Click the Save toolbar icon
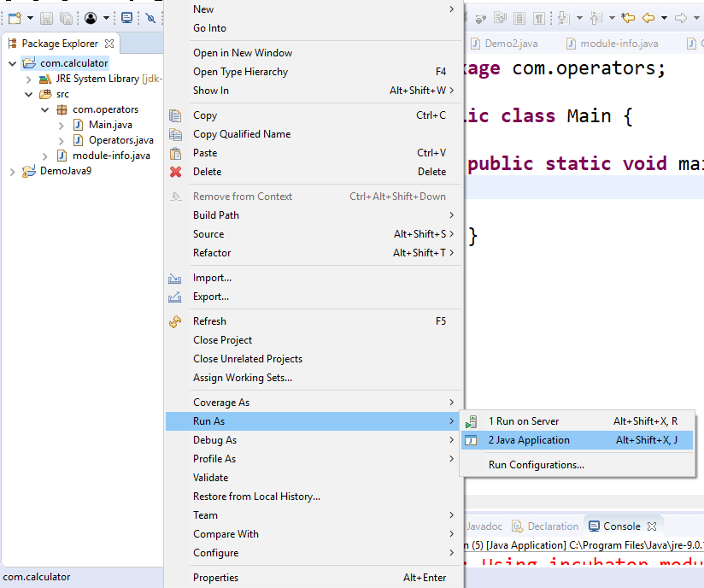This screenshot has height=588, width=704. [47, 17]
